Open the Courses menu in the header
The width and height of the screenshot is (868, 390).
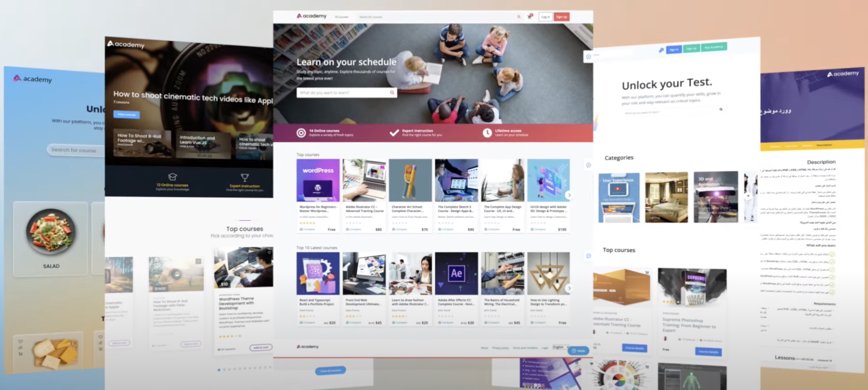(342, 17)
